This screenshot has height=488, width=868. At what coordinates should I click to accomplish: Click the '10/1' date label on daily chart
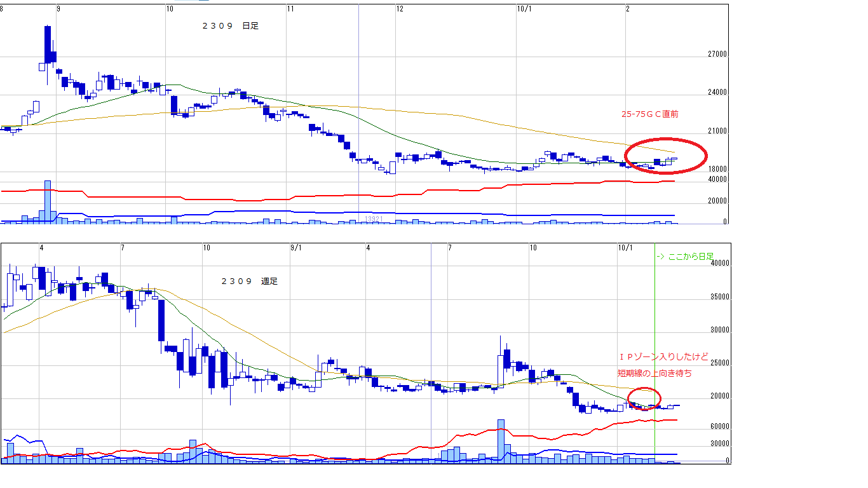pos(524,9)
